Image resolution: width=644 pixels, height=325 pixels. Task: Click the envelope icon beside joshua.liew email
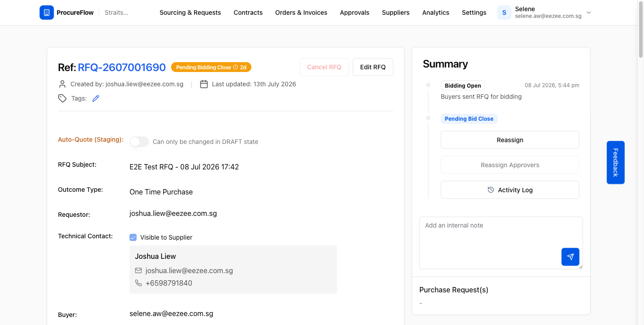(139, 270)
